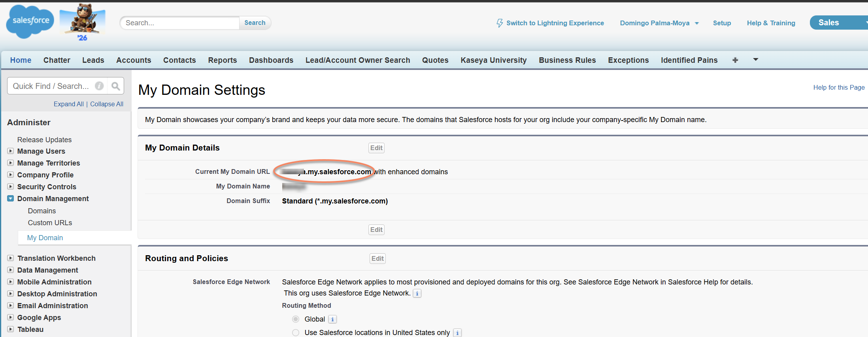The height and width of the screenshot is (337, 868).
Task: Open the Sales app menu button
Action: (839, 23)
